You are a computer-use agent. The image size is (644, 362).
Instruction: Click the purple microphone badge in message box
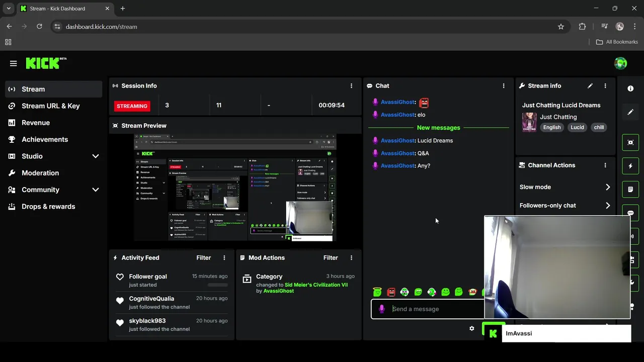pyautogui.click(x=382, y=309)
